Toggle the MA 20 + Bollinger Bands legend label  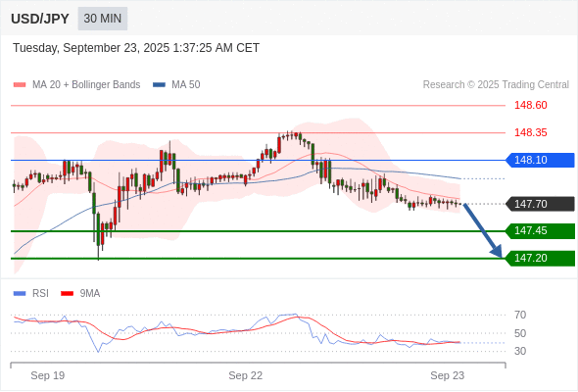tap(86, 85)
